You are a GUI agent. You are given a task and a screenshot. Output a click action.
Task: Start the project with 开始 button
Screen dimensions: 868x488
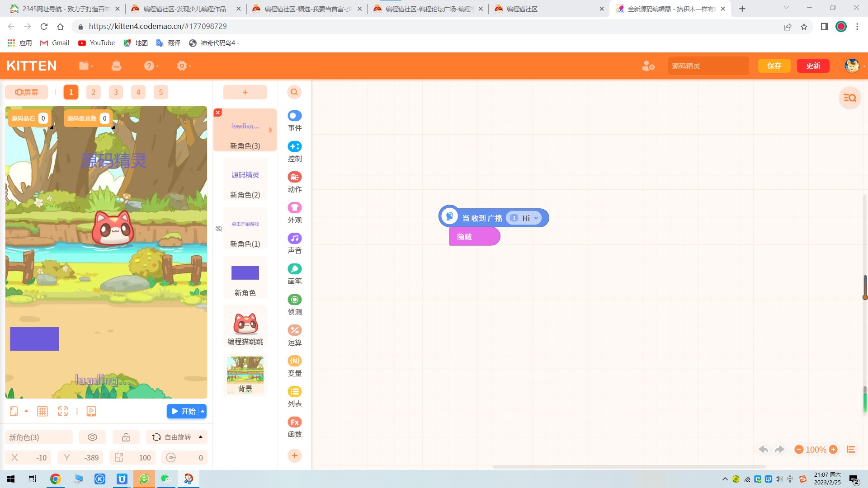183,411
